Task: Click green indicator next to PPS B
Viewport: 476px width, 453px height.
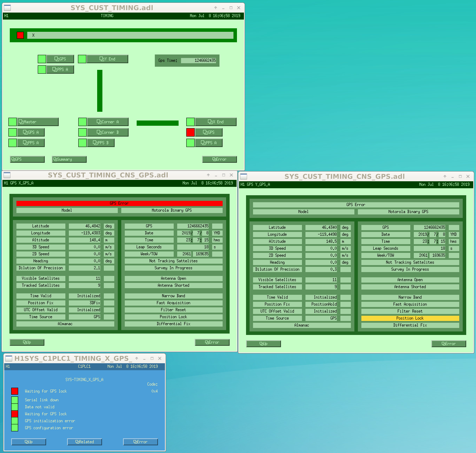Action: point(82,143)
